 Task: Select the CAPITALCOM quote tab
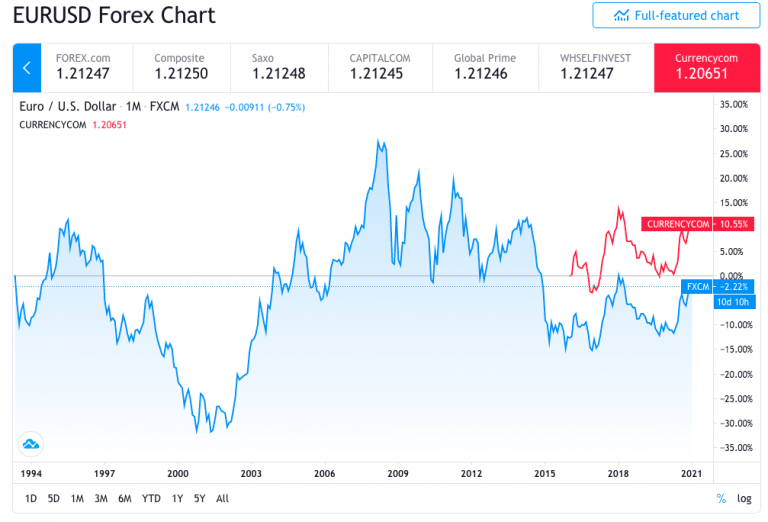(381, 68)
